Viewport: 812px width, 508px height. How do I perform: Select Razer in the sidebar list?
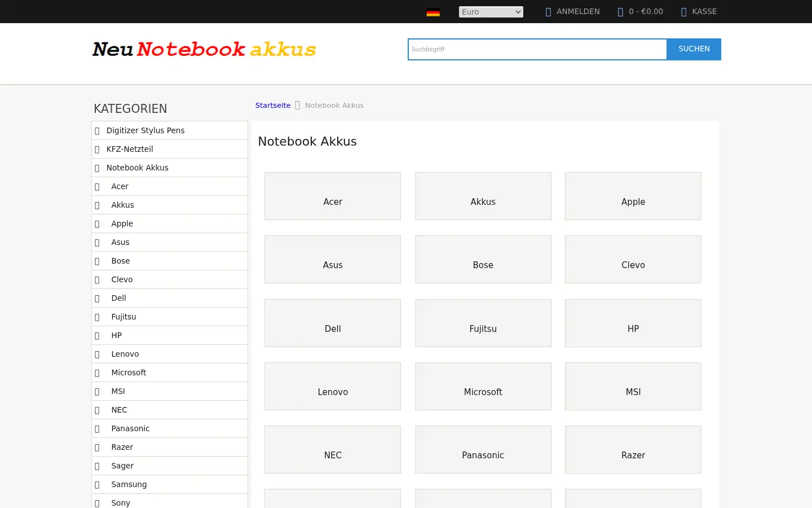pyautogui.click(x=170, y=447)
